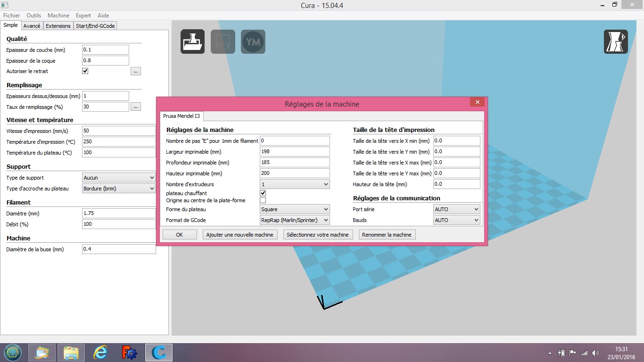644x362 pixels.
Task: Click the Taux de remplissage field
Action: pyautogui.click(x=106, y=107)
